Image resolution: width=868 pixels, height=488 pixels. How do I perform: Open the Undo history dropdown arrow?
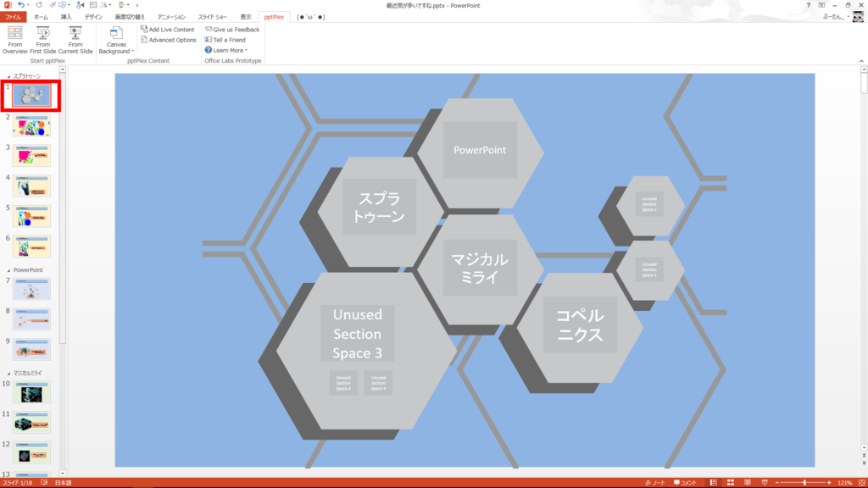(x=28, y=5)
